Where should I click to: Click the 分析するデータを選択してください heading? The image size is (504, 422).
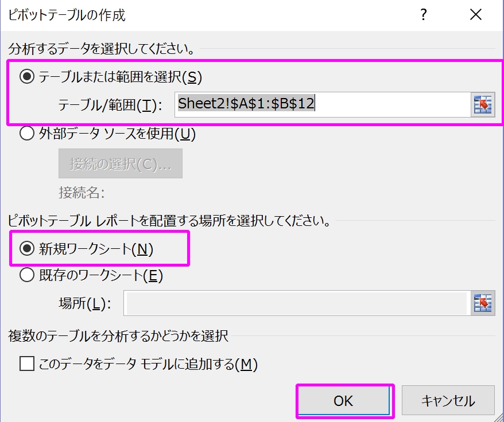click(101, 49)
